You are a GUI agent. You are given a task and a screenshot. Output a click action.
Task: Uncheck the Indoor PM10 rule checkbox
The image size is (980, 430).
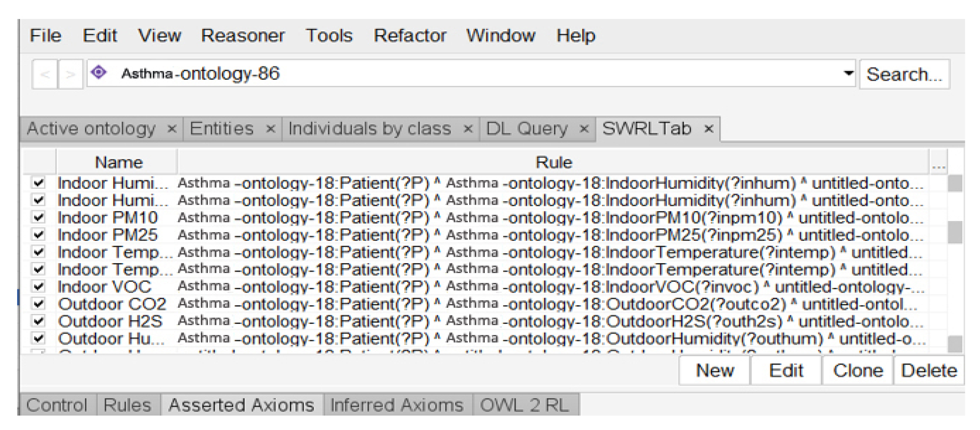point(38,217)
